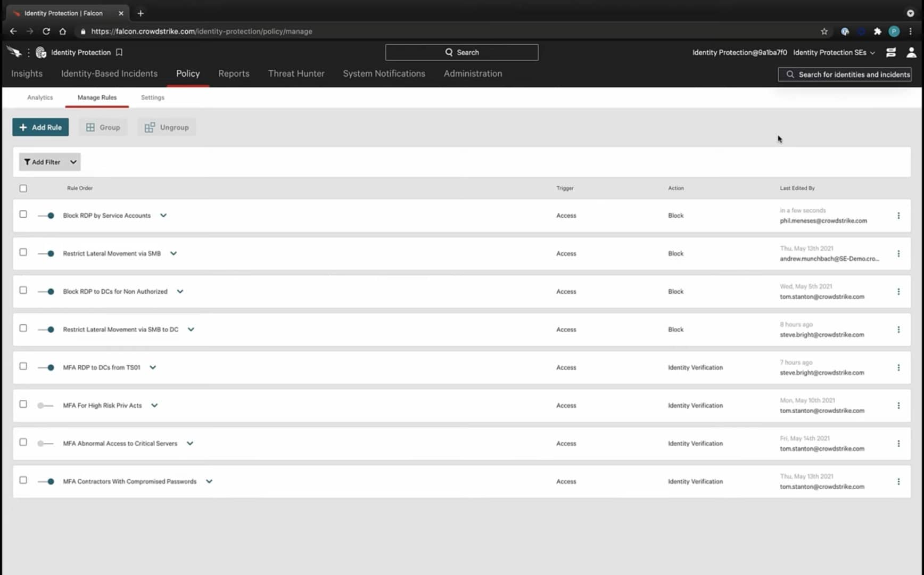Open the Identity Protection SEs account dropdown

pos(834,52)
